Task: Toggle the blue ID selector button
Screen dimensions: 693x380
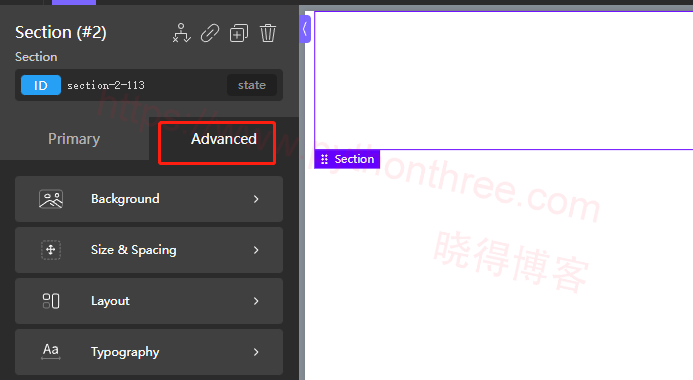Action: click(41, 85)
